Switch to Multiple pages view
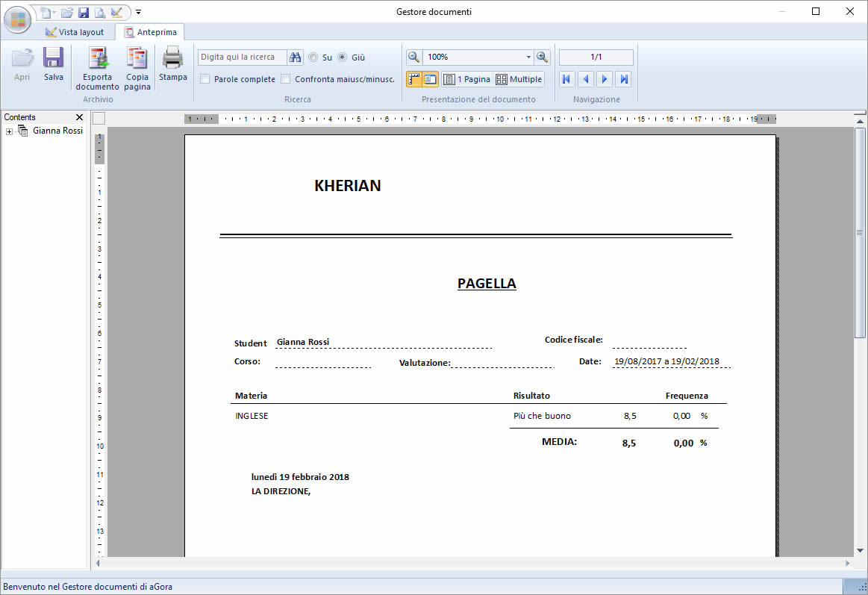Screen dimensions: 868x595 click(x=519, y=79)
